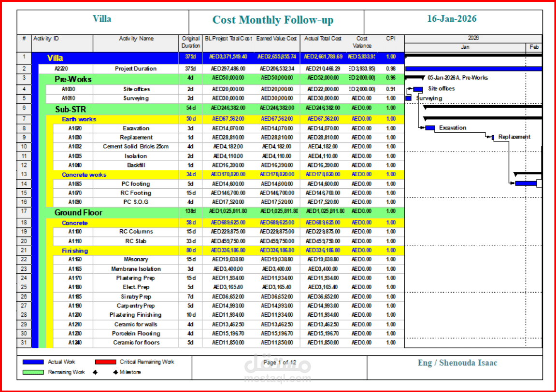
Task: Click the Excavation bar in the Gantt chart
Action: click(x=429, y=127)
